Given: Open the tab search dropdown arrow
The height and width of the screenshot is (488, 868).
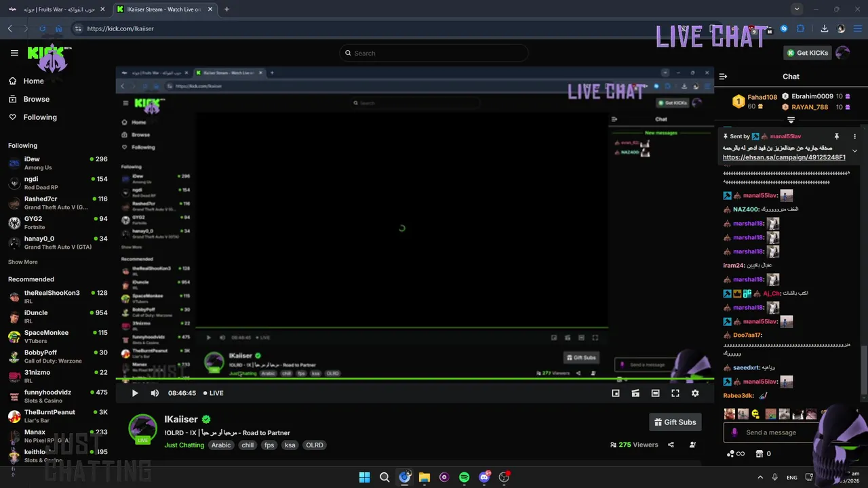Looking at the screenshot, I should pos(797,9).
